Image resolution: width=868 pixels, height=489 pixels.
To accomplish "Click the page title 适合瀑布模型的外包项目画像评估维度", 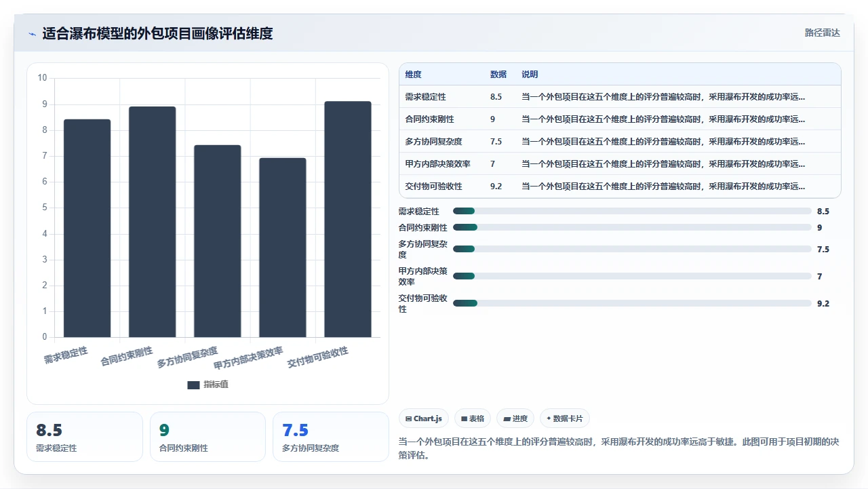I will pyautogui.click(x=157, y=34).
